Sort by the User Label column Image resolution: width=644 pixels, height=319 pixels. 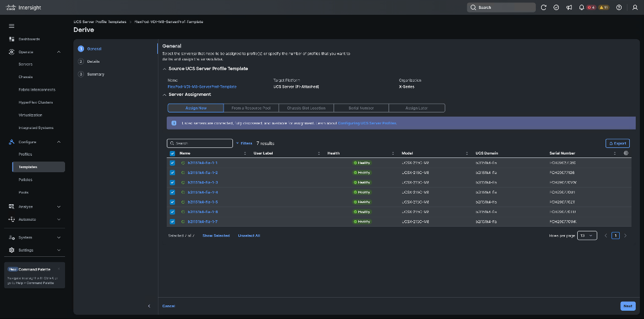pyautogui.click(x=319, y=153)
